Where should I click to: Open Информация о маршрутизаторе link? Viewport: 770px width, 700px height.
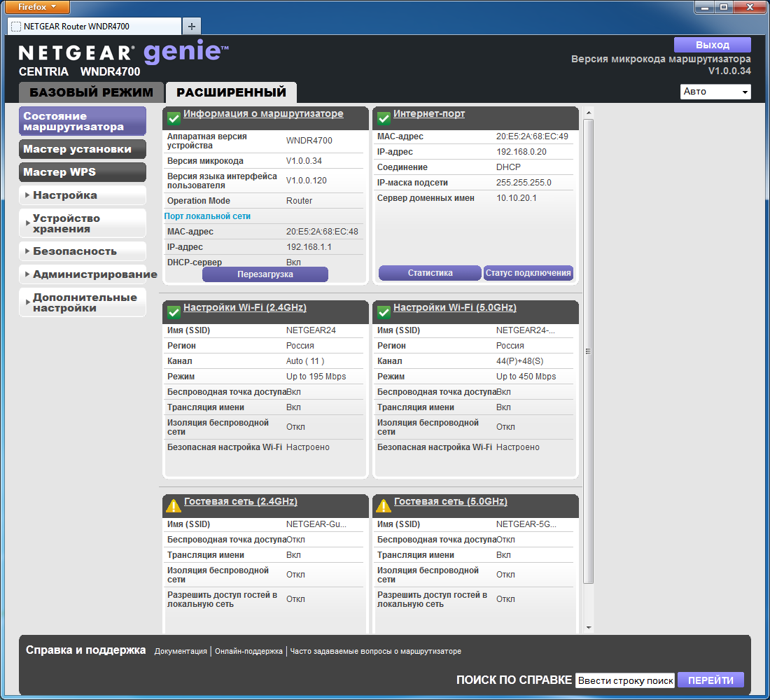pyautogui.click(x=263, y=113)
